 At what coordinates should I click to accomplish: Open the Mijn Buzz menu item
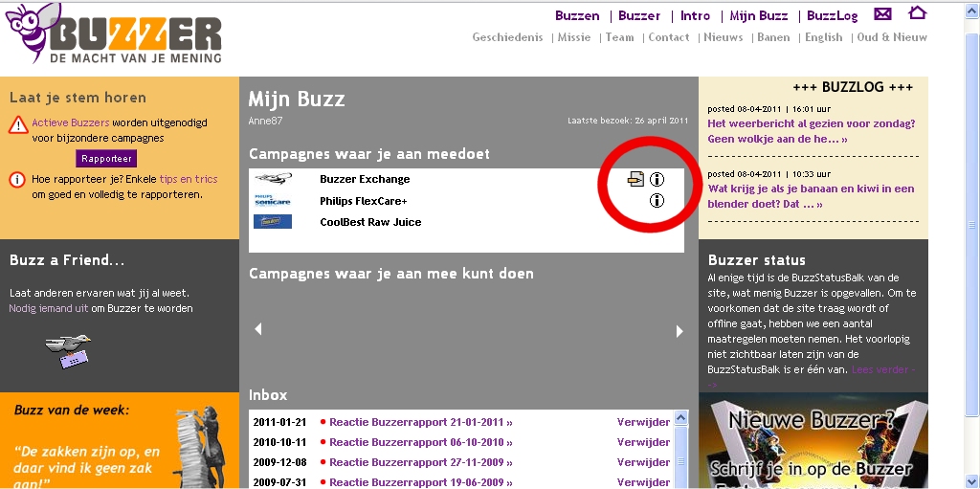coord(759,15)
